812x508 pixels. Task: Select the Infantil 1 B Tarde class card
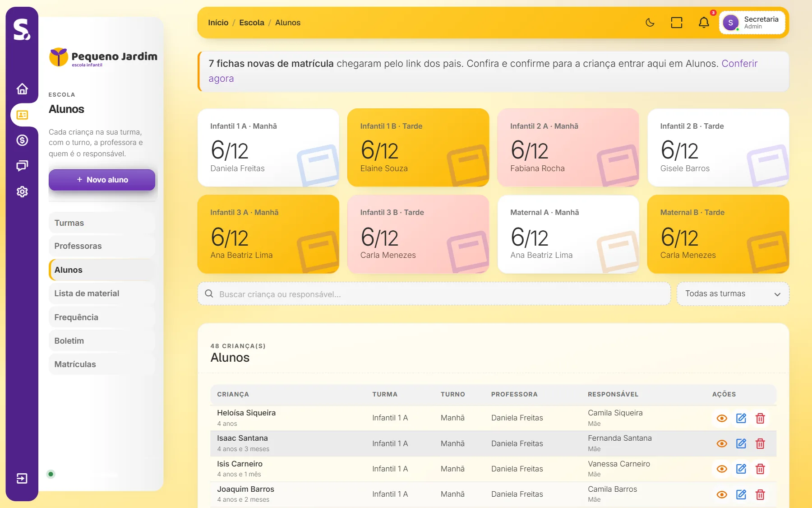coord(418,148)
